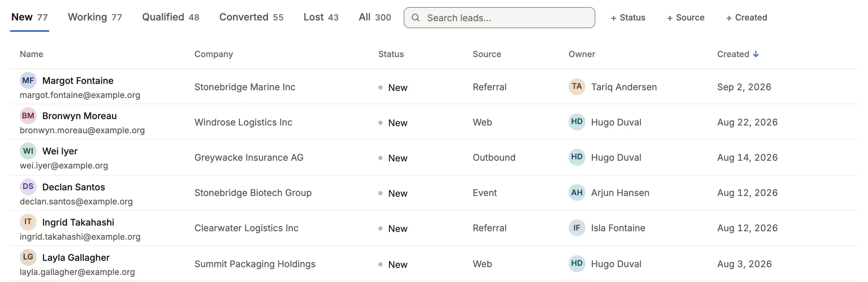Screen dimensions: 868x282
Task: Click Bronwyn Moreau's BM avatar
Action: coord(28,116)
